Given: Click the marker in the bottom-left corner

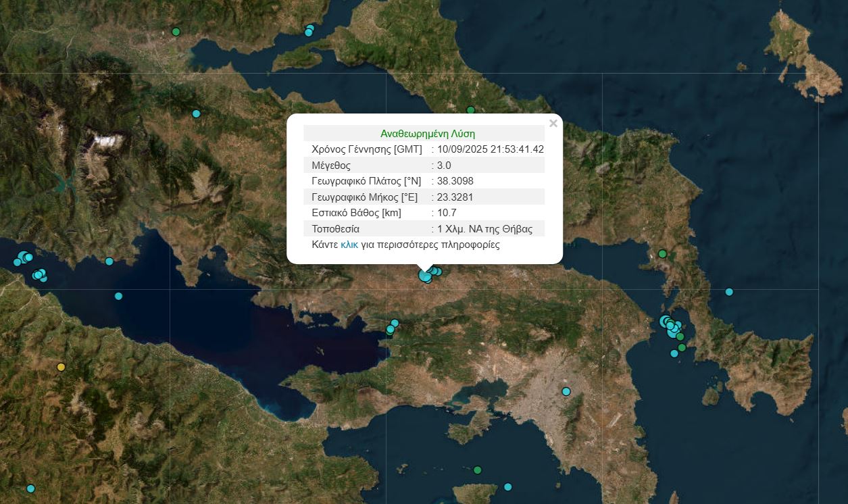Looking at the screenshot, I should click(x=30, y=488).
